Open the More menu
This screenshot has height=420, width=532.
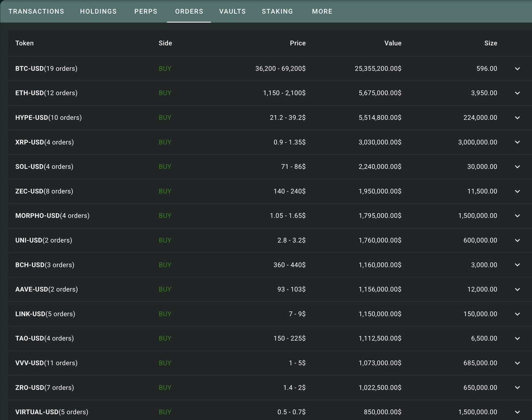(x=322, y=12)
